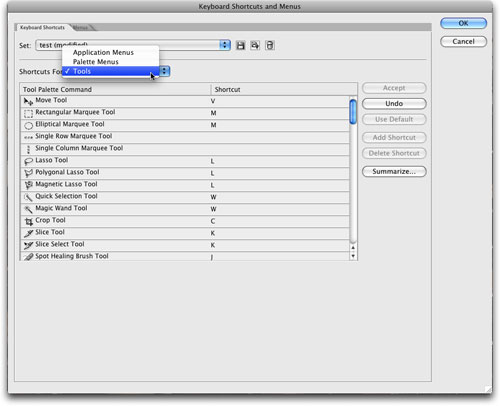Select the Polygonal Lasso Tool icon
500x406 pixels.
[28, 173]
